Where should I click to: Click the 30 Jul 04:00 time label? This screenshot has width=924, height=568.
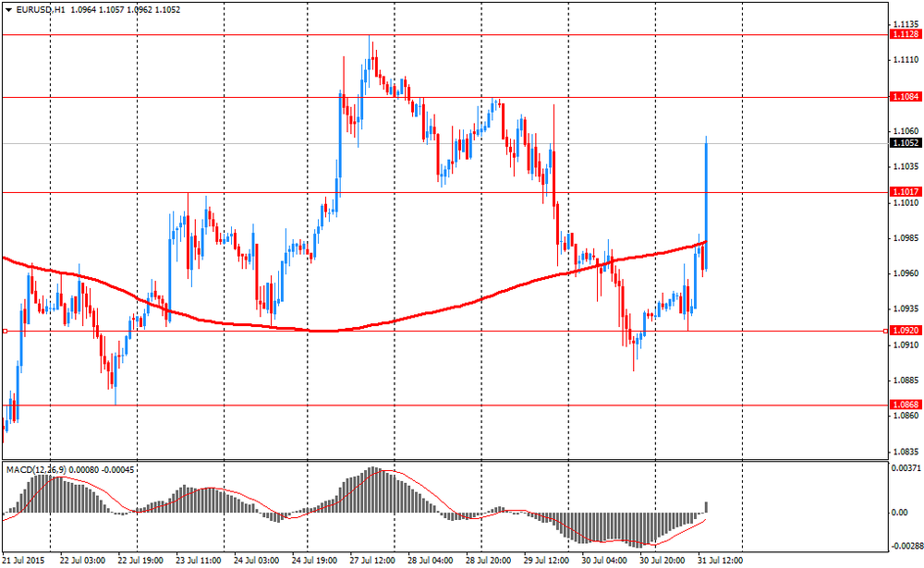604,561
